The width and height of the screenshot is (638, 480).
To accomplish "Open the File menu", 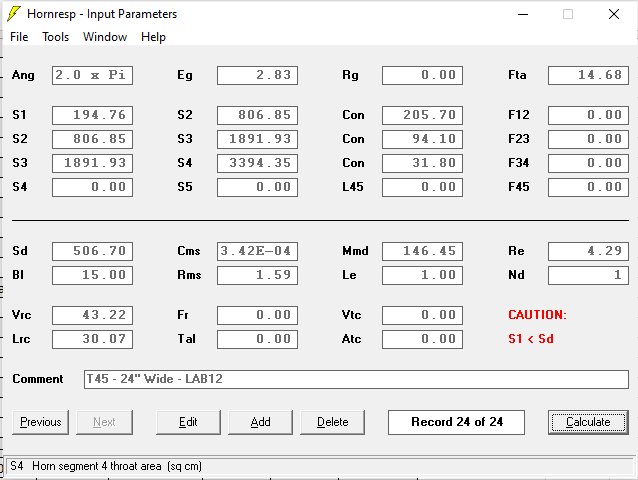I will tap(19, 37).
